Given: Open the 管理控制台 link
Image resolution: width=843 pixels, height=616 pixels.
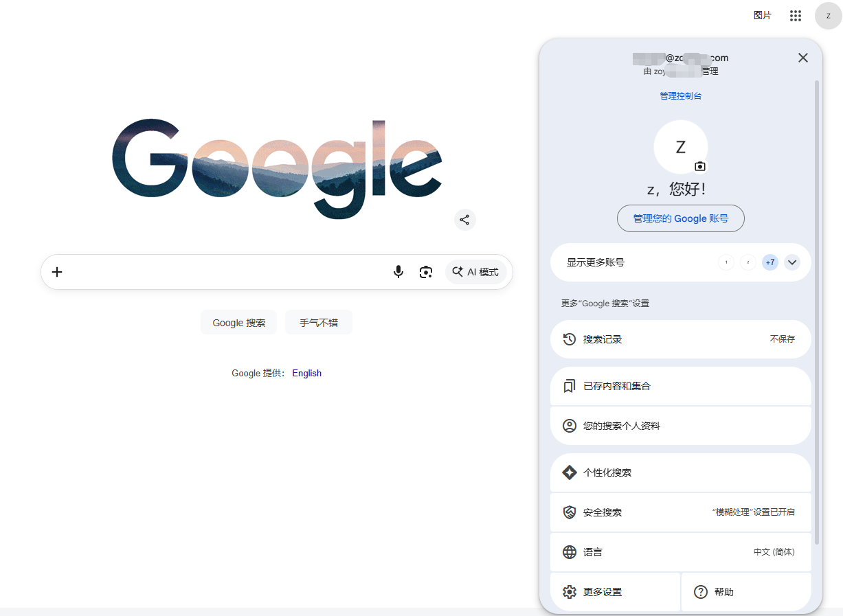Looking at the screenshot, I should [x=681, y=95].
